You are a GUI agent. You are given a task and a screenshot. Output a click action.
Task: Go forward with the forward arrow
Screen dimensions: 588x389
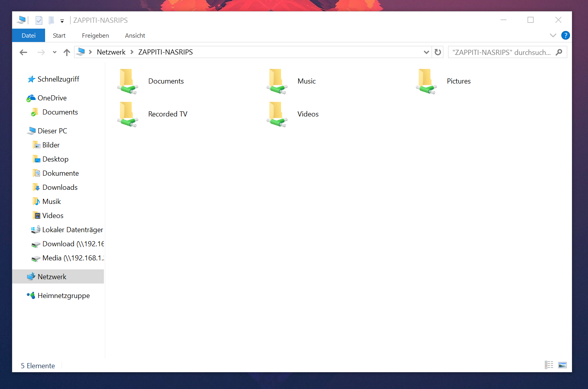coord(41,52)
